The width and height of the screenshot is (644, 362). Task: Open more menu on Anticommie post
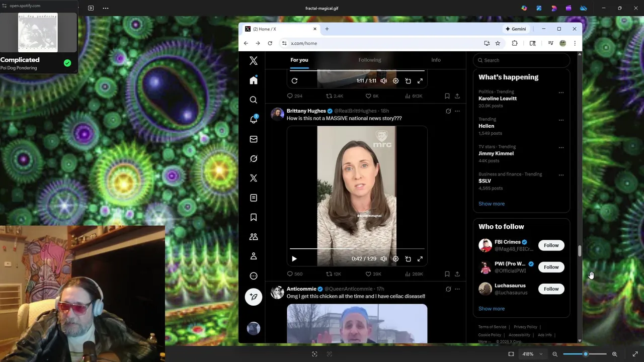click(x=457, y=289)
